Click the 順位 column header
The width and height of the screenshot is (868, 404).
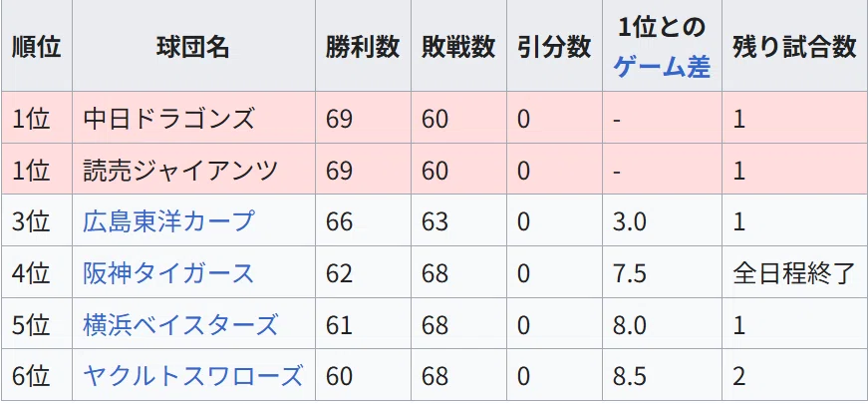[x=36, y=46]
